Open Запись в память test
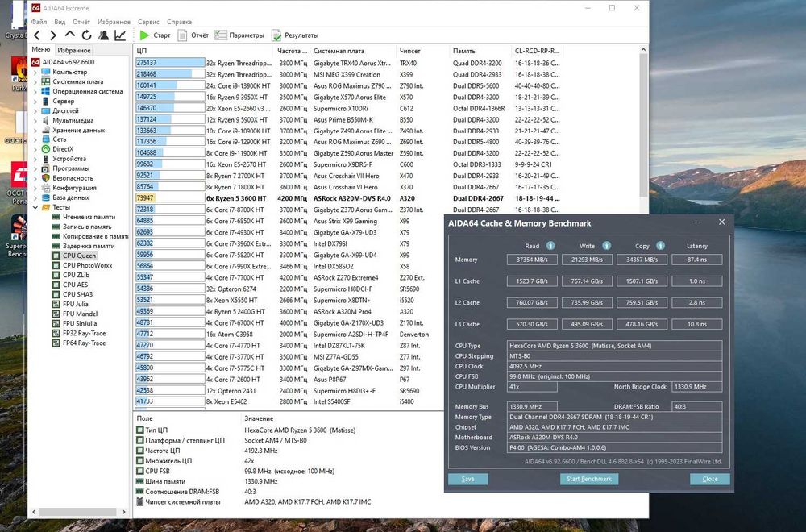The height and width of the screenshot is (532, 806). point(87,227)
